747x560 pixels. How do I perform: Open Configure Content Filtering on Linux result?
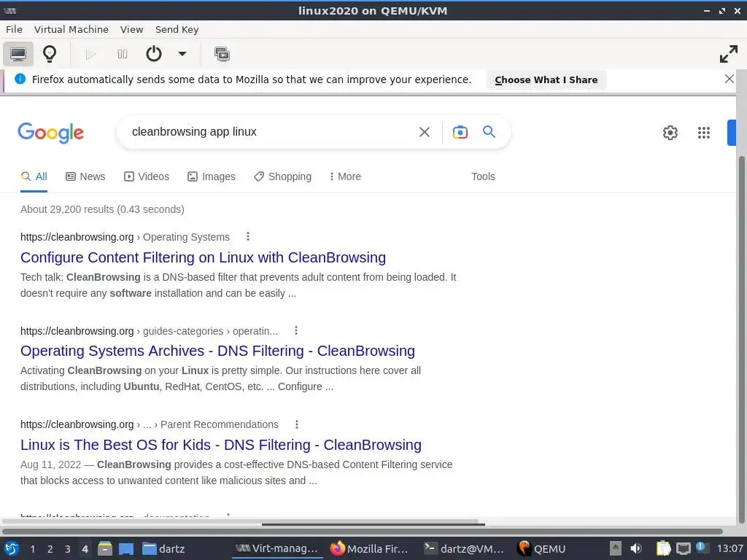[203, 257]
